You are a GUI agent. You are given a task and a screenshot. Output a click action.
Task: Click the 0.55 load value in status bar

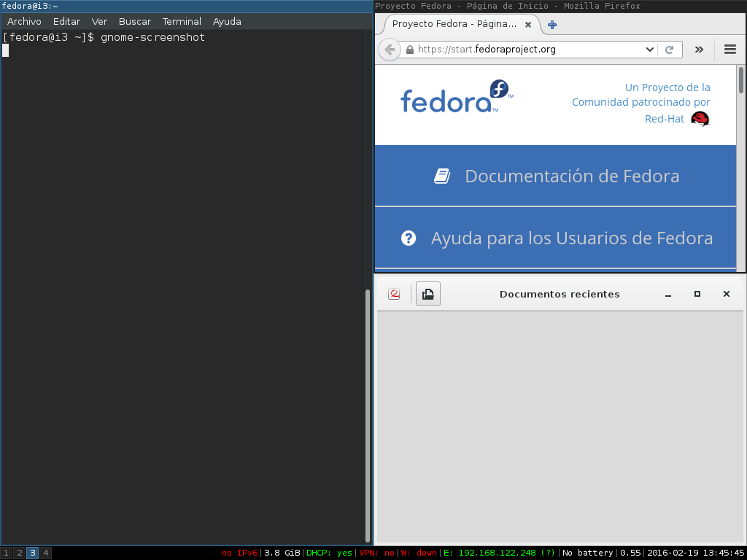[630, 553]
